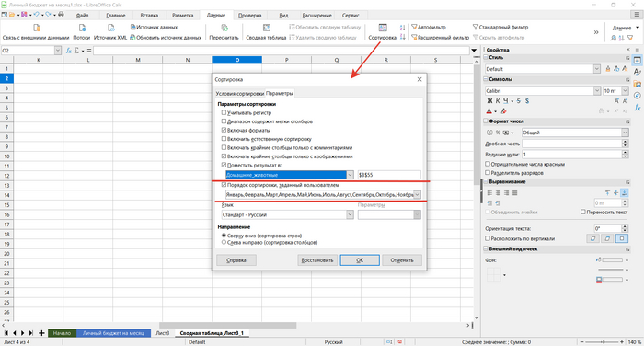Toggle underline Ч in sidebar
Image resolution: width=644 pixels, height=346 pixels.
(x=505, y=100)
